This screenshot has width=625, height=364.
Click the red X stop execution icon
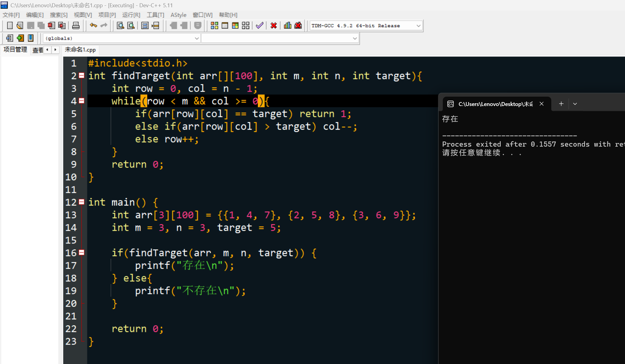pyautogui.click(x=273, y=26)
